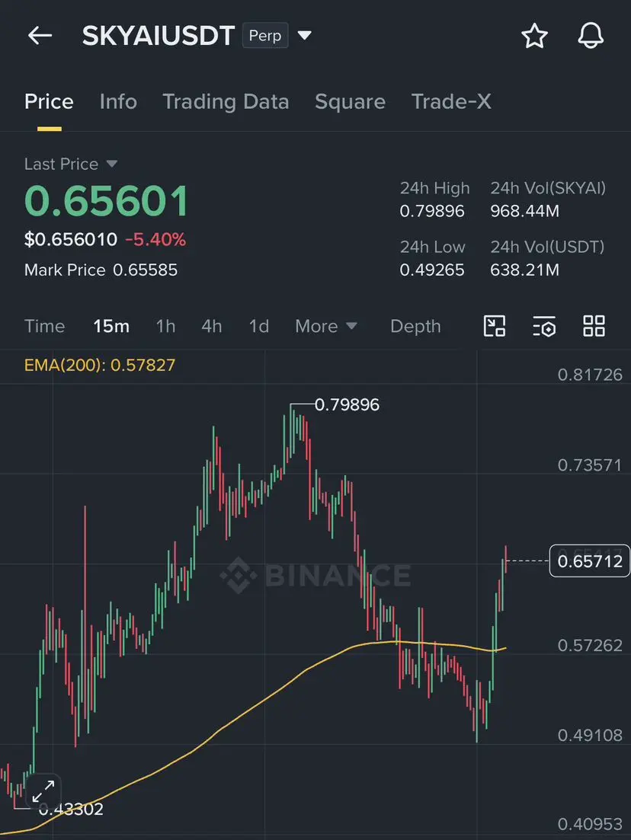
Task: Tap the Perp contract badge
Action: coord(265,35)
